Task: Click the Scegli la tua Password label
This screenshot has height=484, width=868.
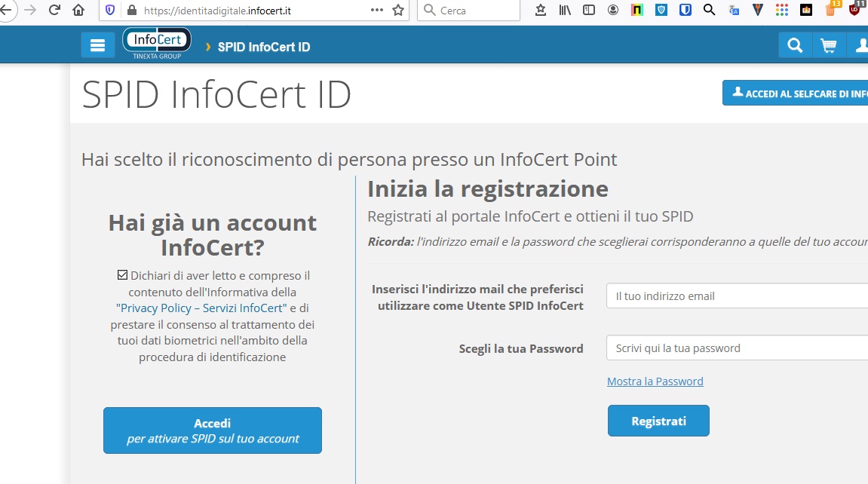Action: click(x=521, y=348)
